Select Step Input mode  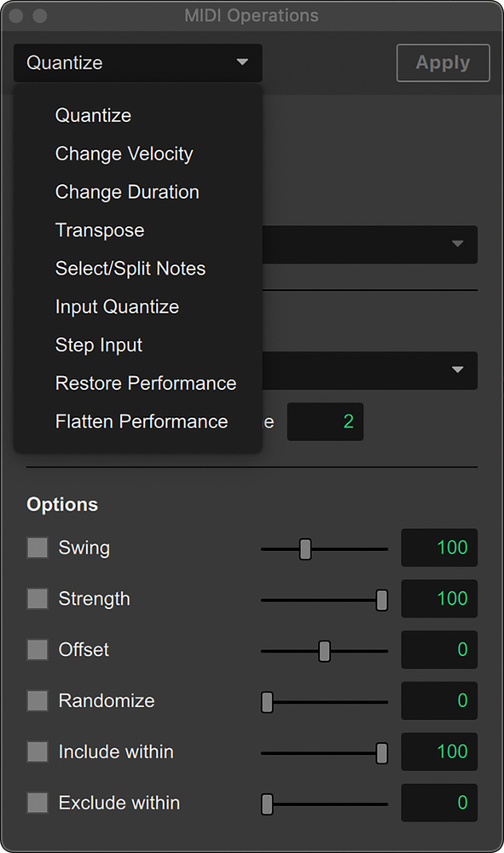click(99, 345)
